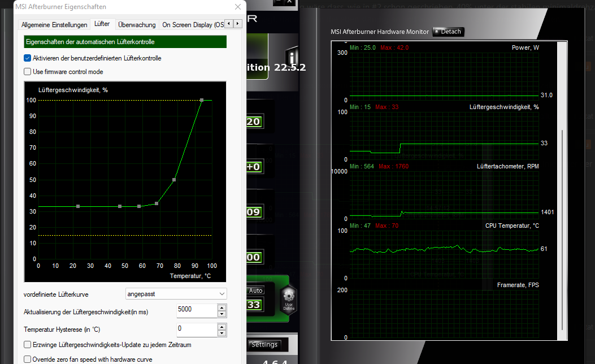Enable Use firmware control mode
Image resolution: width=595 pixels, height=364 pixels.
point(27,72)
